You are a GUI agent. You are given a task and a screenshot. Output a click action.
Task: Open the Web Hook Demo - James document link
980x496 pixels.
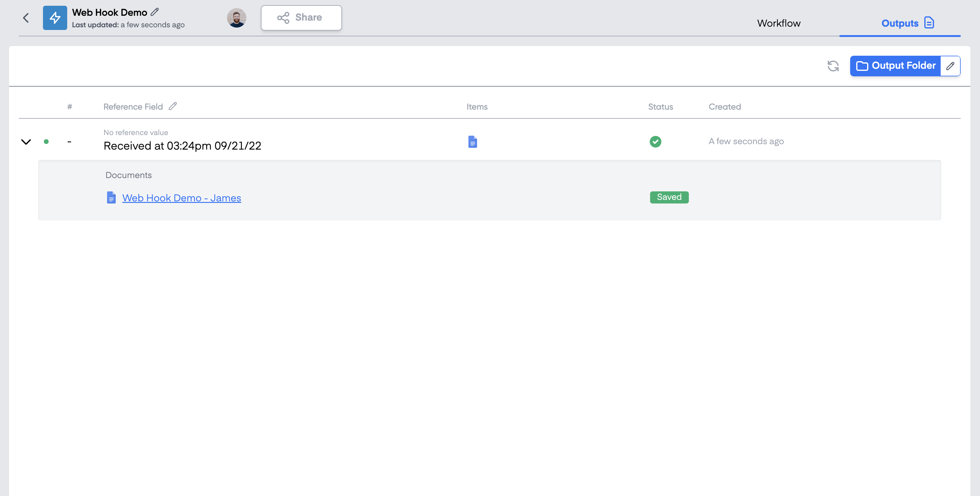182,197
